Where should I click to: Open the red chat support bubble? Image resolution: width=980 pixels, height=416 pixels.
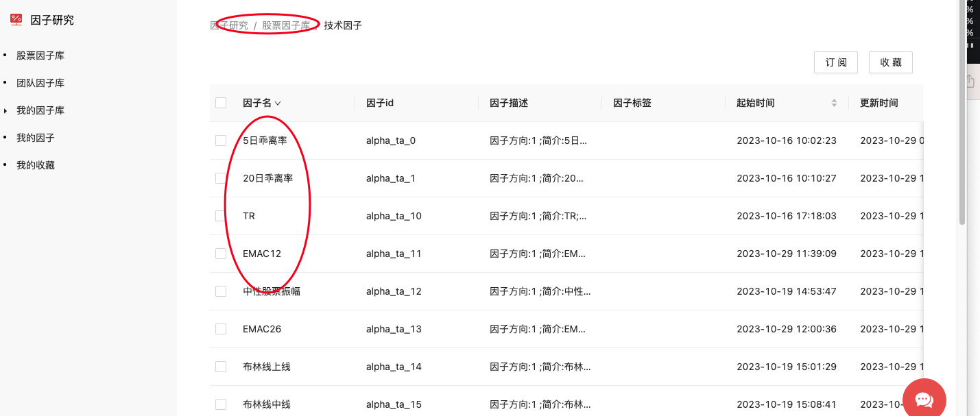[924, 400]
